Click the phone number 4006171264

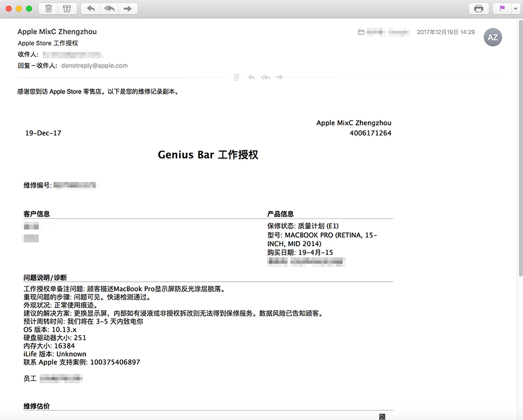(x=370, y=133)
